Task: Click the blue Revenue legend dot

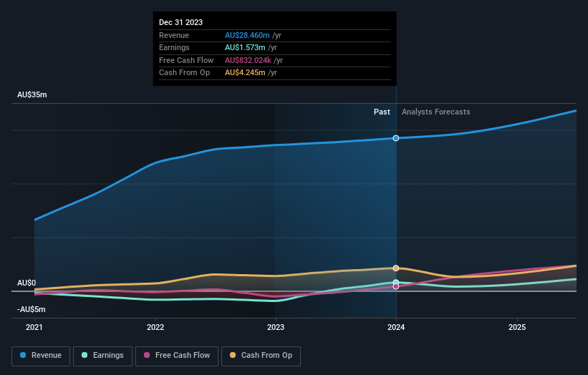Action: click(x=23, y=355)
